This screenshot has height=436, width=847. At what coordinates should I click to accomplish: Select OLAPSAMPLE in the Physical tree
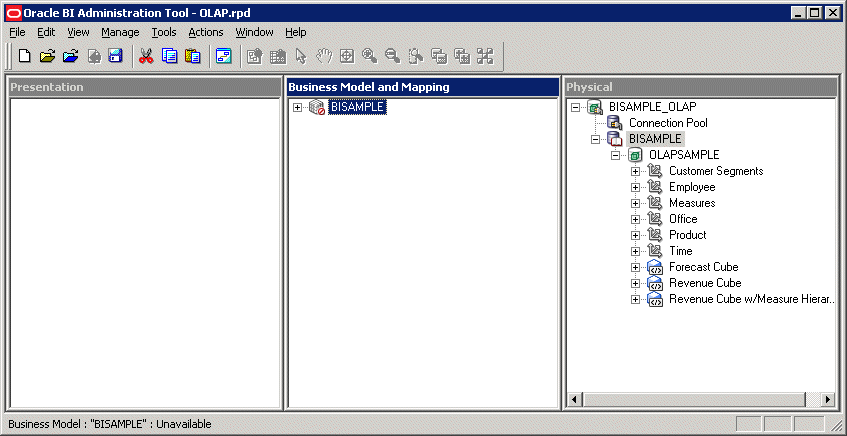pos(684,155)
